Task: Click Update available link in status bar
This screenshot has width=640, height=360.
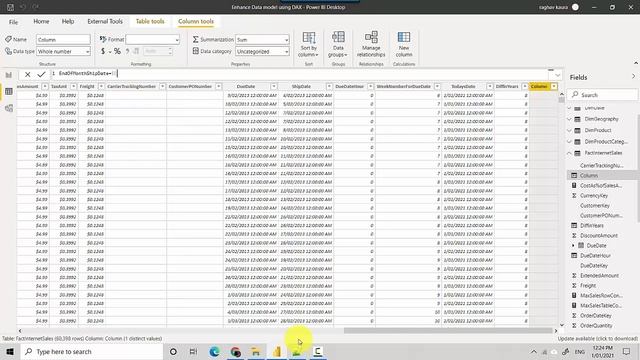Action: (598, 338)
